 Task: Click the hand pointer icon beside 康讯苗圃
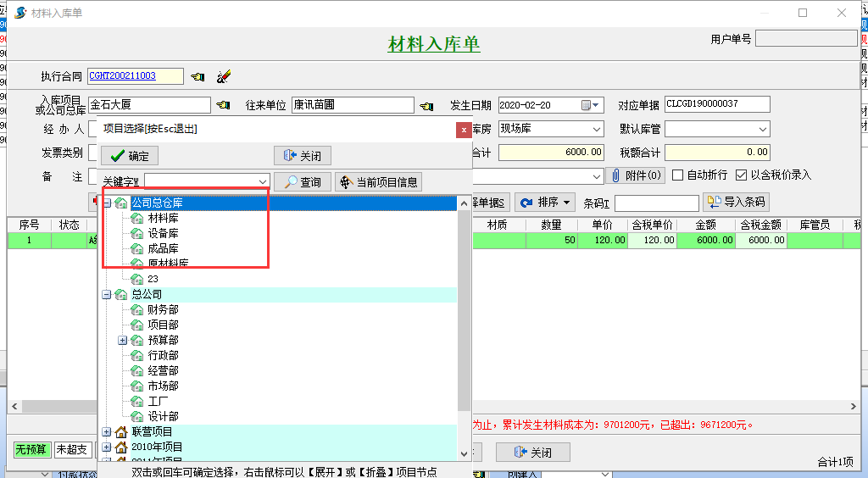pos(426,105)
